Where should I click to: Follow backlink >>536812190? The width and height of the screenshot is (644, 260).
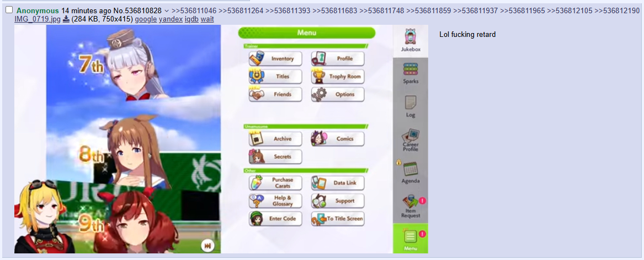[x=616, y=10]
